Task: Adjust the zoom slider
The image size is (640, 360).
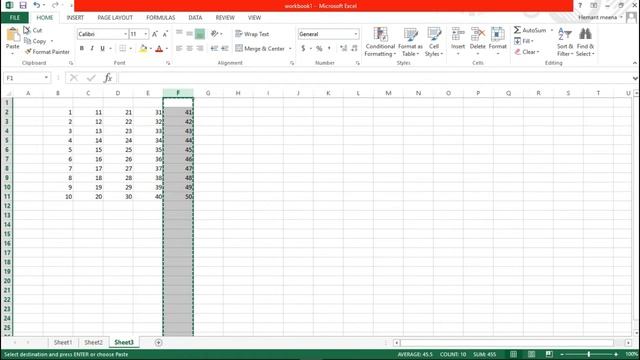Action: (589, 354)
